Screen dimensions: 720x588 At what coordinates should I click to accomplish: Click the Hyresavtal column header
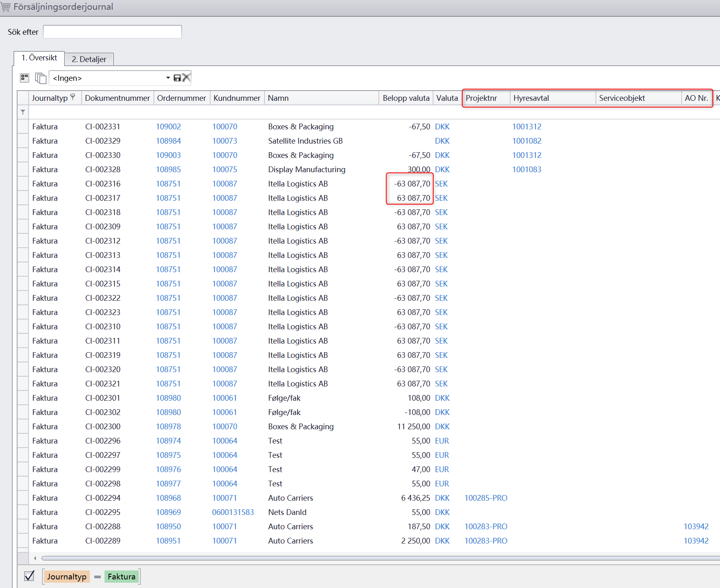[553, 98]
